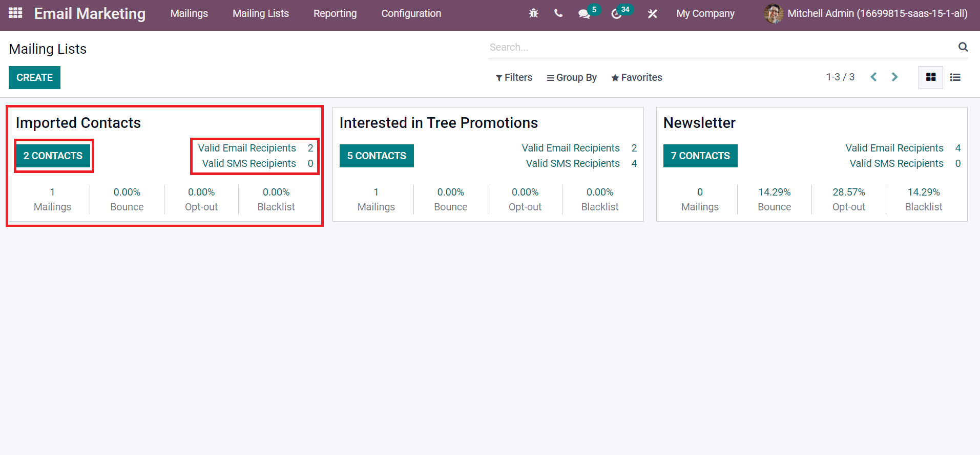Click the 2 CONTACTS button
The height and width of the screenshot is (455, 980).
[53, 156]
